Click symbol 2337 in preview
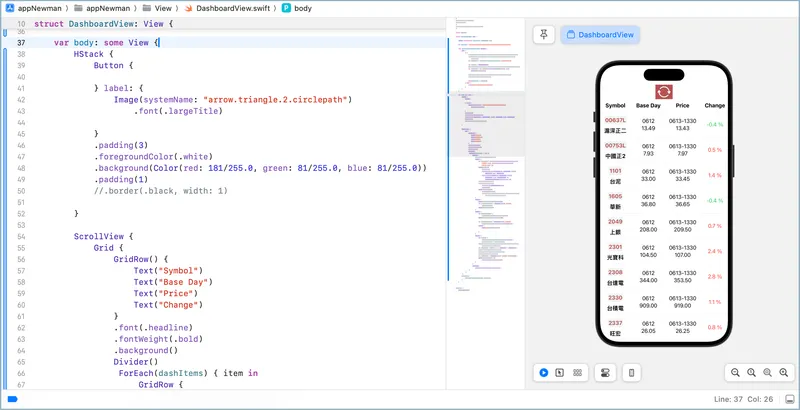 pos(615,323)
